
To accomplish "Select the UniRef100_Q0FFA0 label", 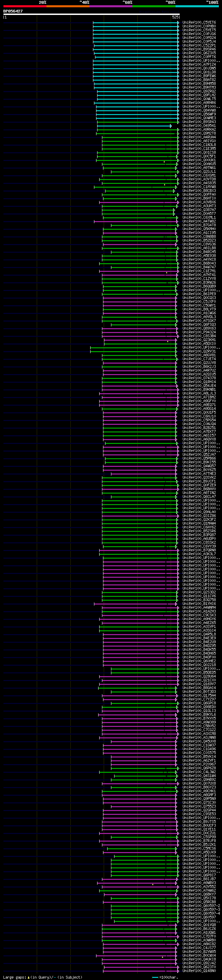I will (x=199, y=194).
